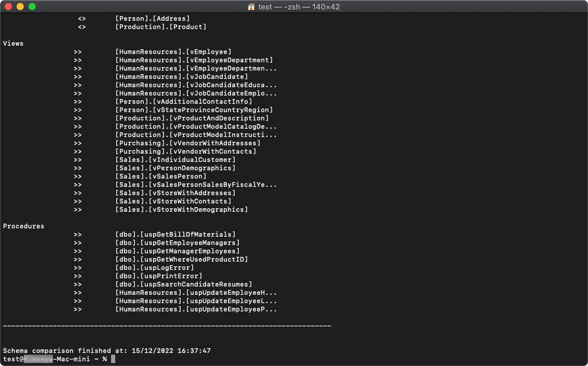588x366 pixels.
Task: Click the '[HumanResources].[uspUpdateEmployeeL...' entry
Action: pos(196,301)
